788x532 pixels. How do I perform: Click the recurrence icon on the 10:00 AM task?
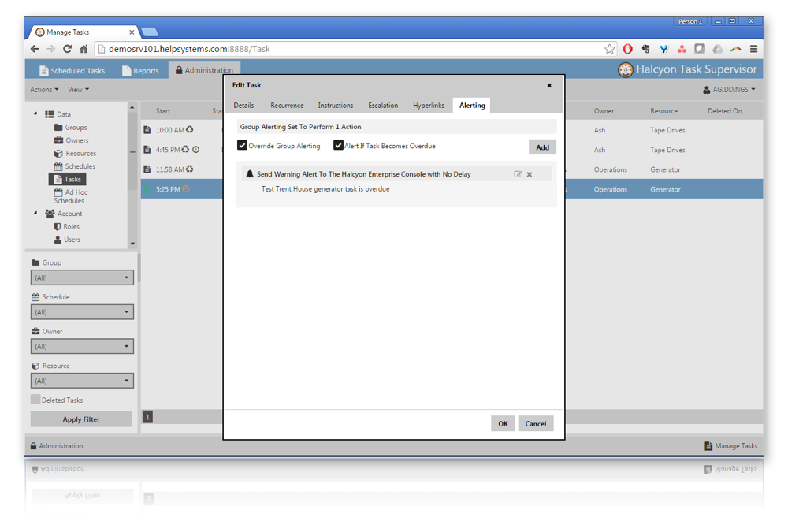coord(189,130)
